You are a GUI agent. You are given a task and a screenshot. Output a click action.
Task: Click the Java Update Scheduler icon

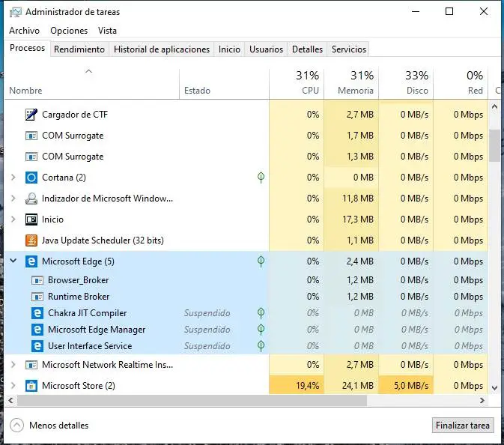click(31, 240)
